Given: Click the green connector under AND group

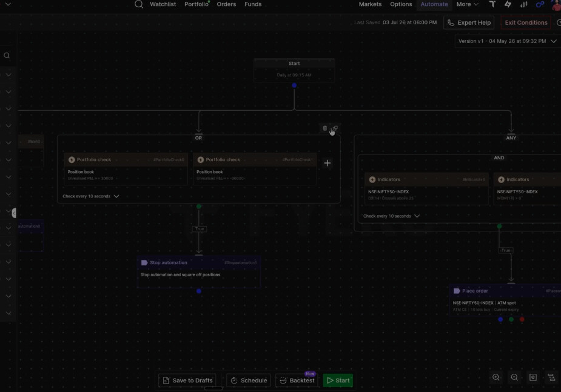Looking at the screenshot, I should tap(500, 226).
